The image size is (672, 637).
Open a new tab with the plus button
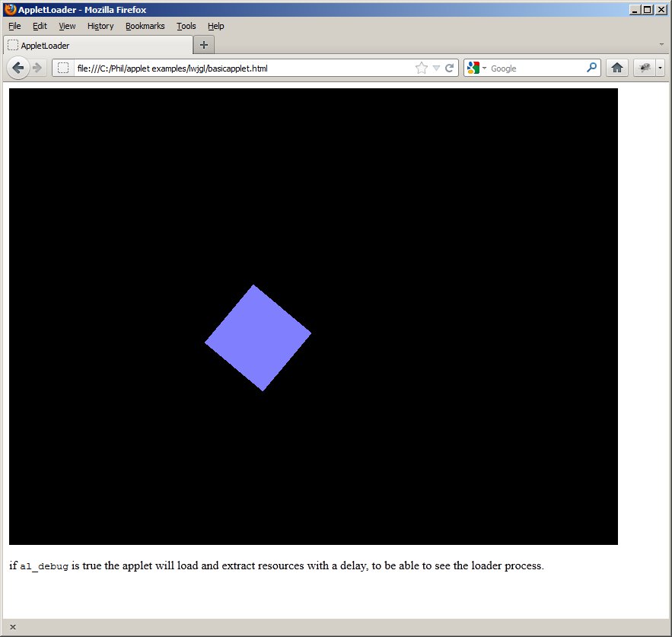203,45
